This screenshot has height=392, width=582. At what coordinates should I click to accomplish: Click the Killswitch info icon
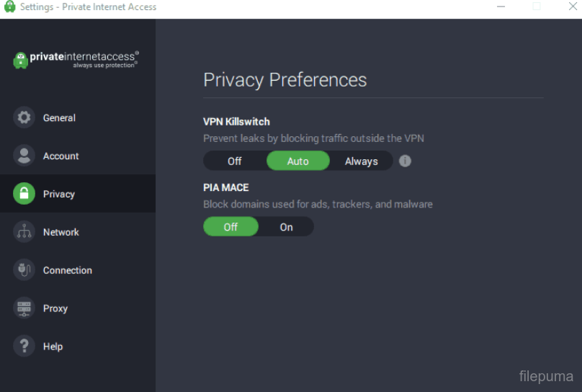405,161
